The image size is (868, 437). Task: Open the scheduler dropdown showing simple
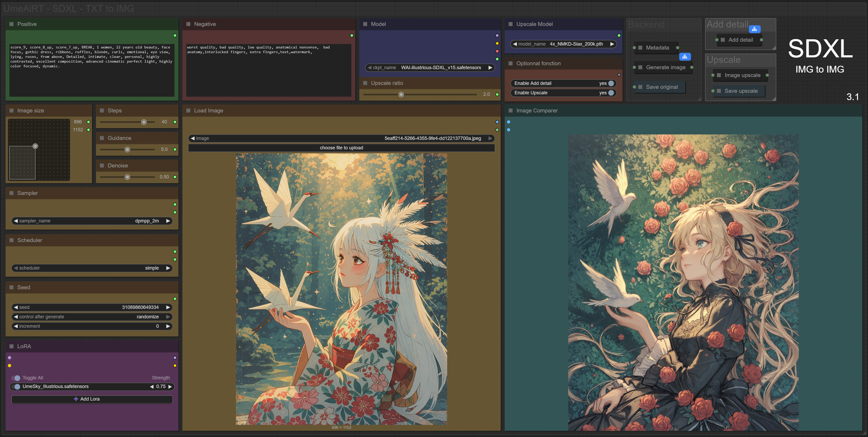92,268
